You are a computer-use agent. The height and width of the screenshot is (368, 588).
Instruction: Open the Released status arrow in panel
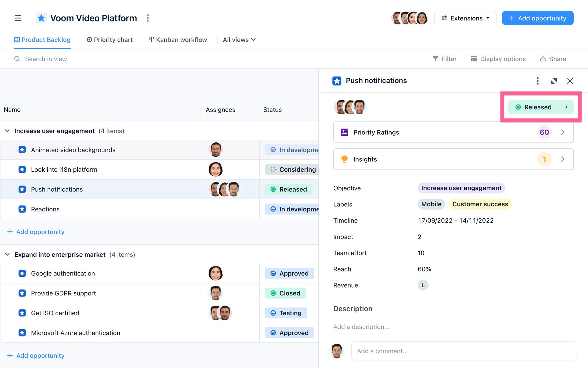click(566, 107)
